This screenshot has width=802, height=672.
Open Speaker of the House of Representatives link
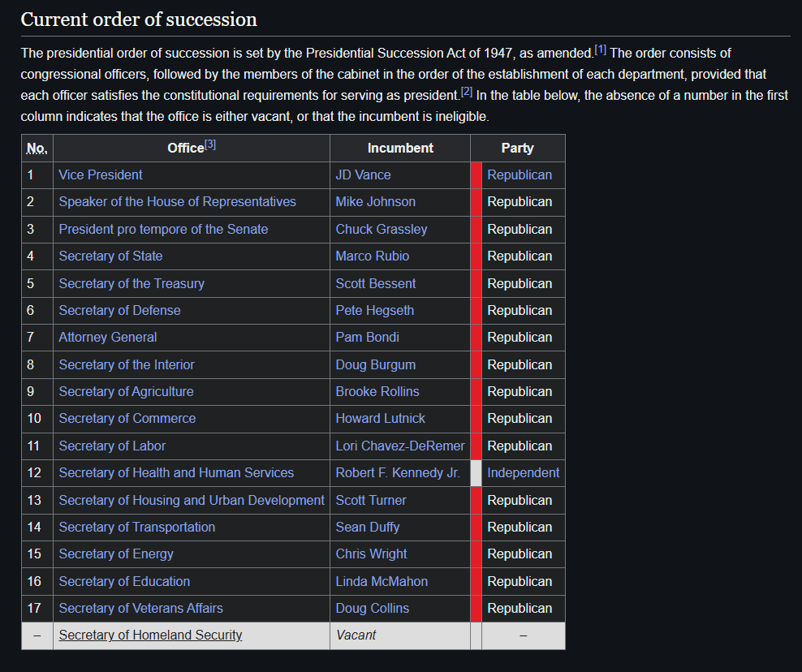click(x=177, y=201)
